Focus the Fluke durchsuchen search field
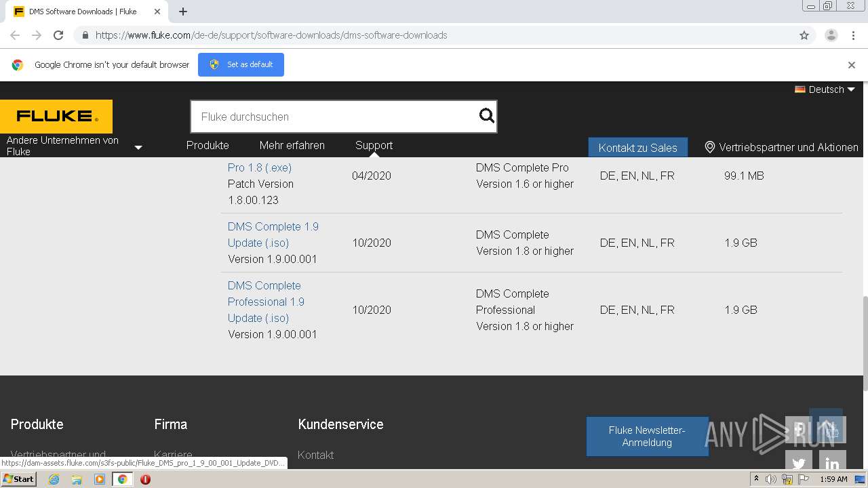Screen dimensions: 868x488 tap(336, 117)
